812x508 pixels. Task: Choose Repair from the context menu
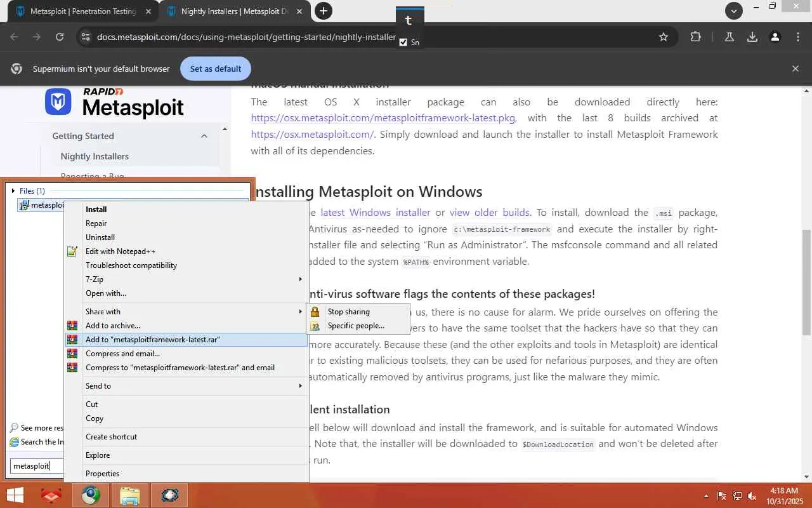187,224
